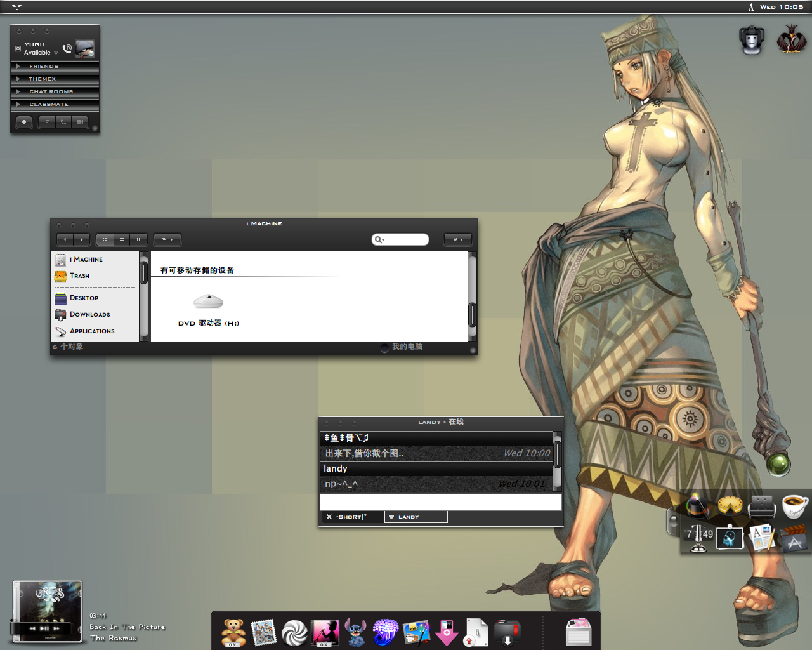Launch the postage stamp Mail dock icon
Viewport: 812px width, 650px height.
pyautogui.click(x=264, y=632)
